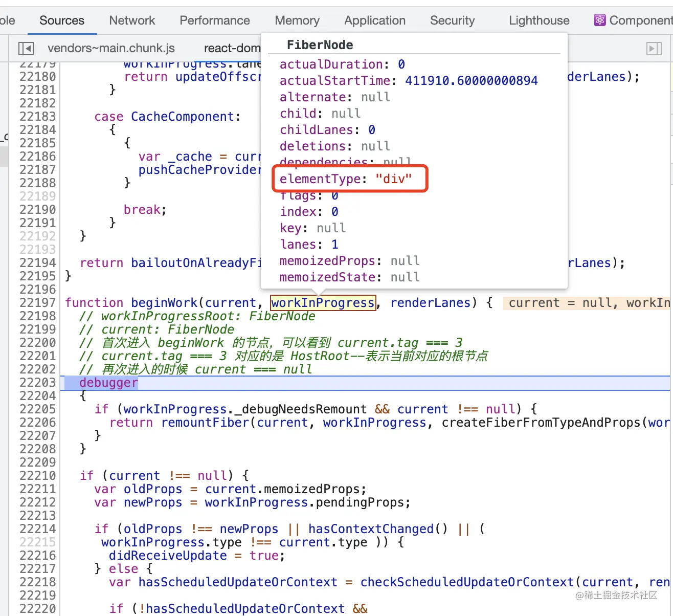The width and height of the screenshot is (673, 616).
Task: Select the actualStartTime value 411910.60000000894
Action: click(472, 81)
